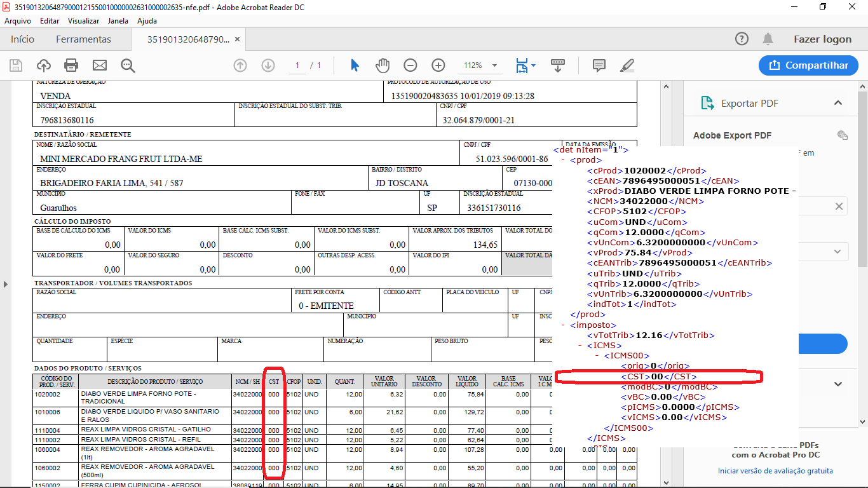This screenshot has height=488, width=868.
Task: Open the find text magnifier icon
Action: (128, 65)
